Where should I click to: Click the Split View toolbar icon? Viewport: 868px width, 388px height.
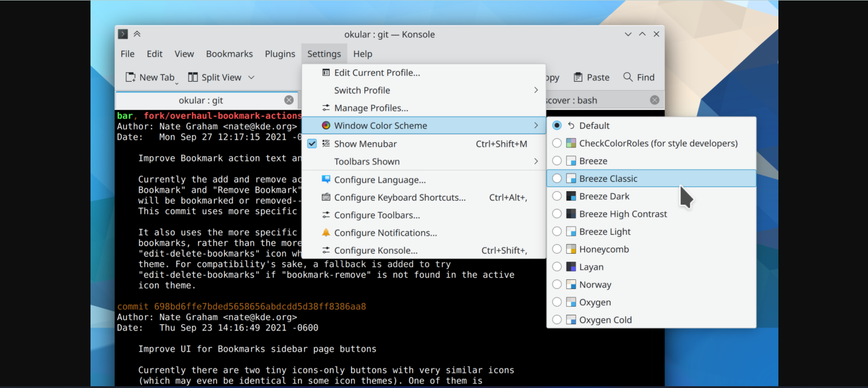(x=193, y=77)
